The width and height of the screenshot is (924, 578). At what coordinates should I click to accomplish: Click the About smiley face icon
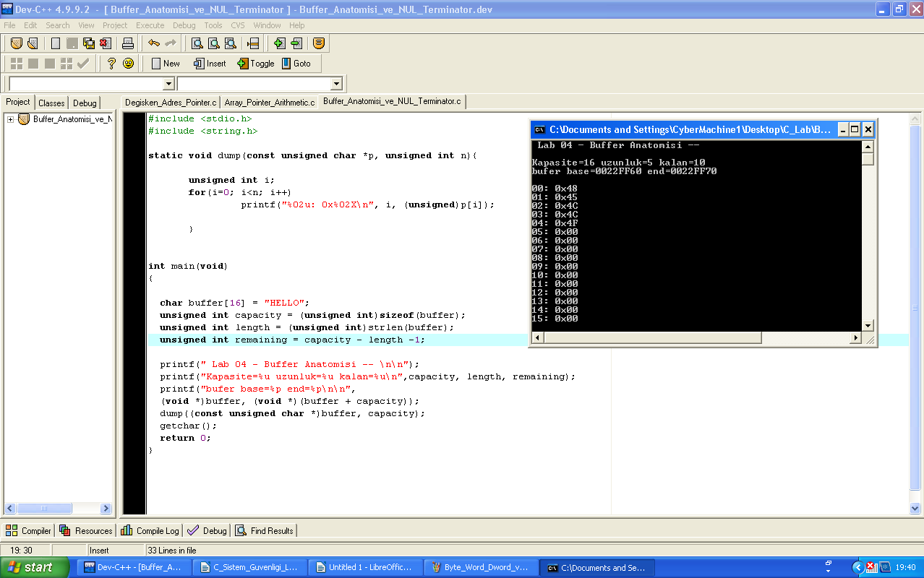[x=128, y=64]
